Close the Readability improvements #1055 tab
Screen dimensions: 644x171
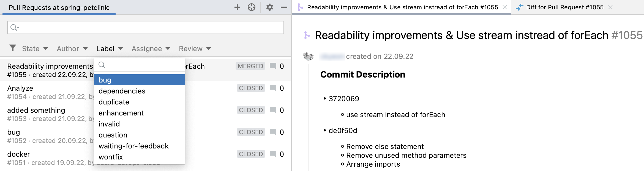(505, 7)
